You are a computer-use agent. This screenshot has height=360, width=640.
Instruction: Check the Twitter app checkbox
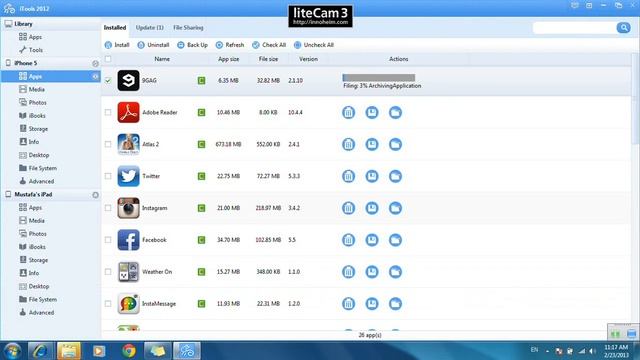pos(108,176)
